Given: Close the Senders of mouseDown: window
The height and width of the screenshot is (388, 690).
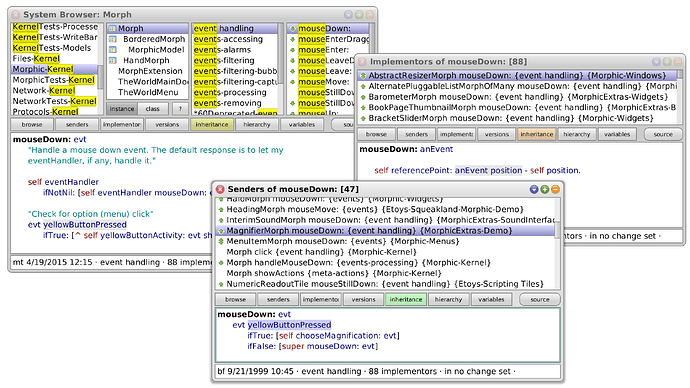Looking at the screenshot, I should point(220,189).
